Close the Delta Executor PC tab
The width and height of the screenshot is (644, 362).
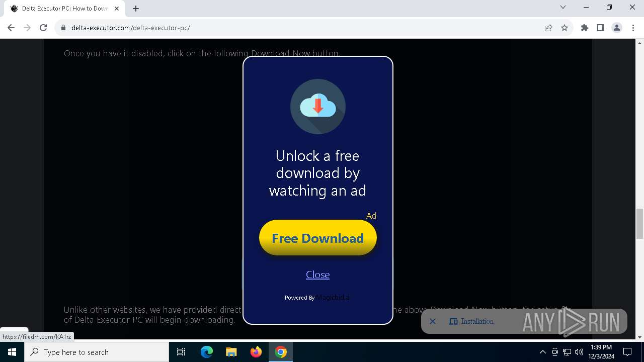(x=117, y=9)
